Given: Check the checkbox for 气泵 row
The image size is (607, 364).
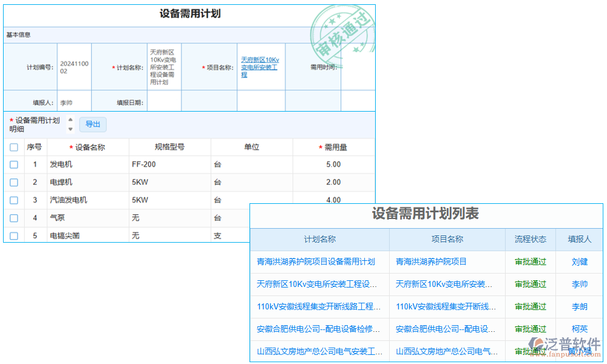Looking at the screenshot, I should click(13, 218).
